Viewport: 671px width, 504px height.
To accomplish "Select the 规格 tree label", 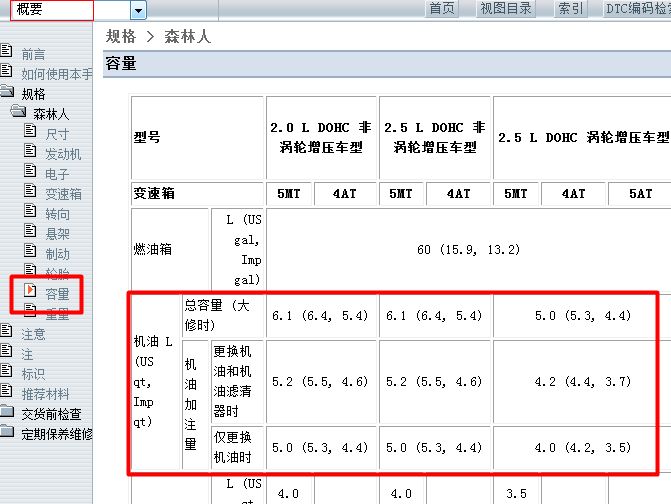I will coord(33,94).
